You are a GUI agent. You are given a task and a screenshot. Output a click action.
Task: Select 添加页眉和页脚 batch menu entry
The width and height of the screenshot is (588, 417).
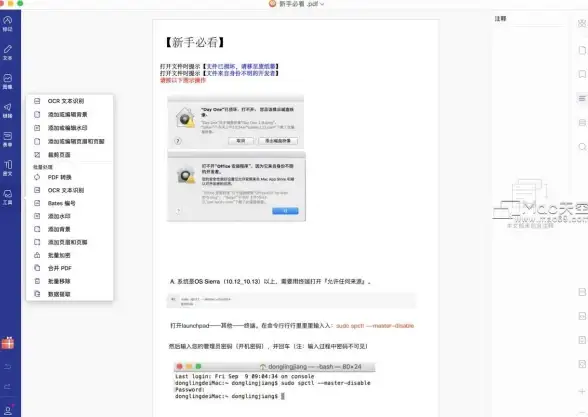[70, 242]
